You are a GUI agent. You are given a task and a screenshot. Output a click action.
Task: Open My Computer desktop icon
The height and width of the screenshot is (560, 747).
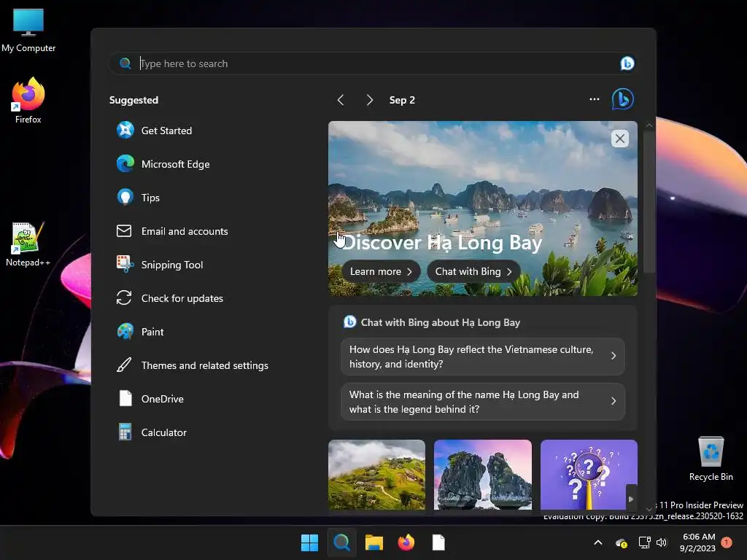[x=28, y=29]
